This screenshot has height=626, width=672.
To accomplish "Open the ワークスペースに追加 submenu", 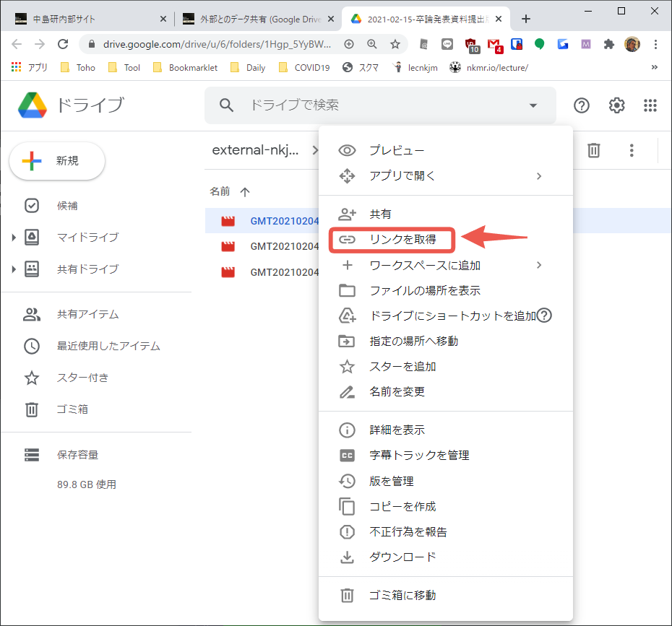I will (x=446, y=266).
